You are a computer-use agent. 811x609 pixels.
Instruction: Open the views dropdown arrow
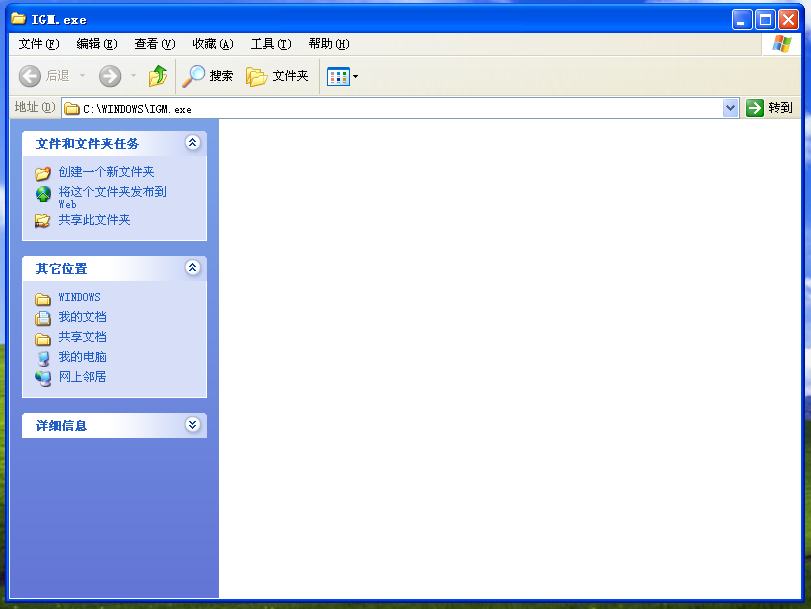click(x=355, y=77)
